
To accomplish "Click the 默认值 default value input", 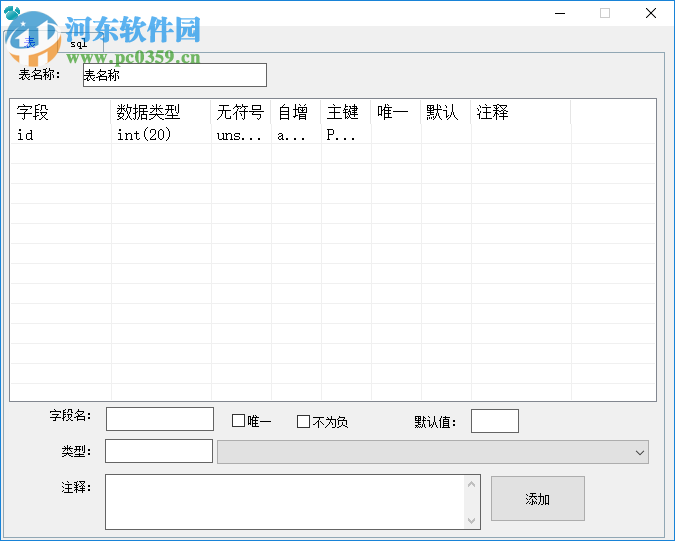I will point(495,421).
